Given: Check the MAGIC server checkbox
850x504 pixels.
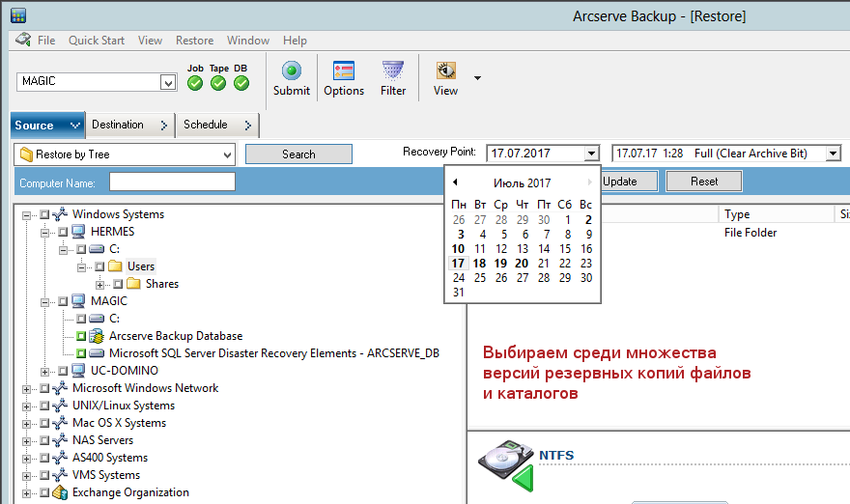Looking at the screenshot, I should (x=63, y=301).
